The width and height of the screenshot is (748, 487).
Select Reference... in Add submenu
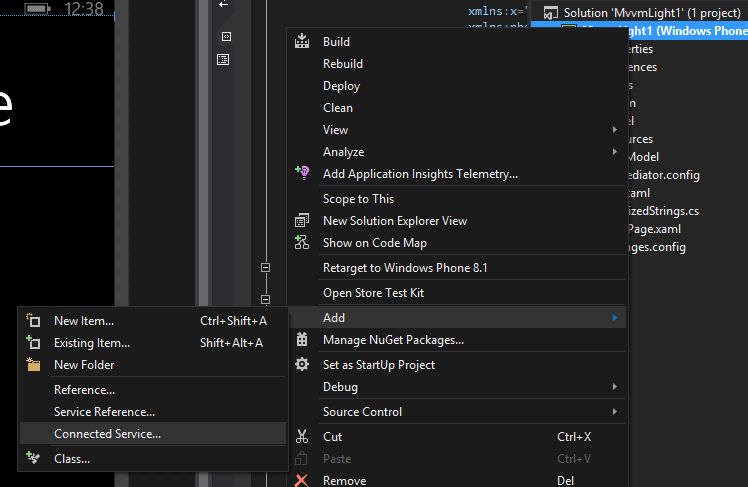(153, 390)
